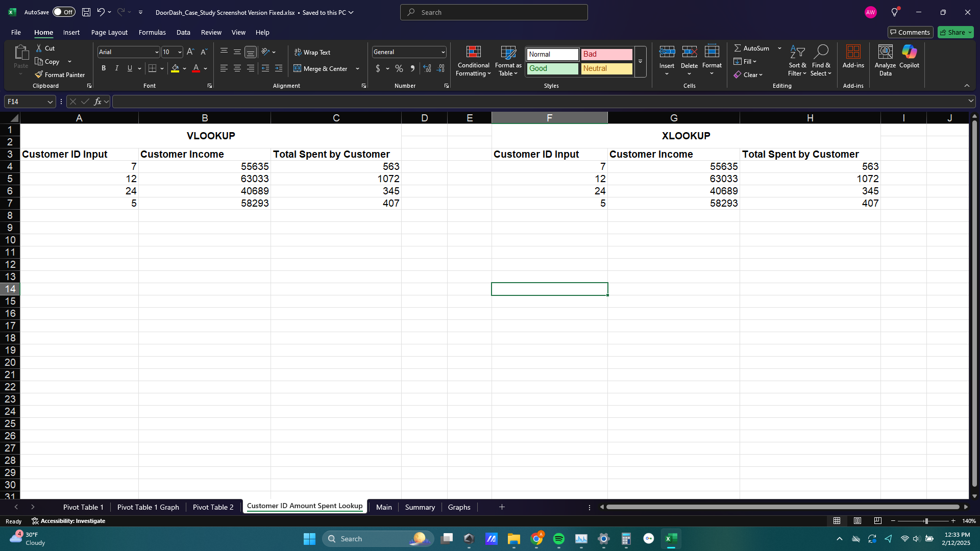The width and height of the screenshot is (980, 551).
Task: Select cell B4 containing 55635
Action: (x=204, y=167)
